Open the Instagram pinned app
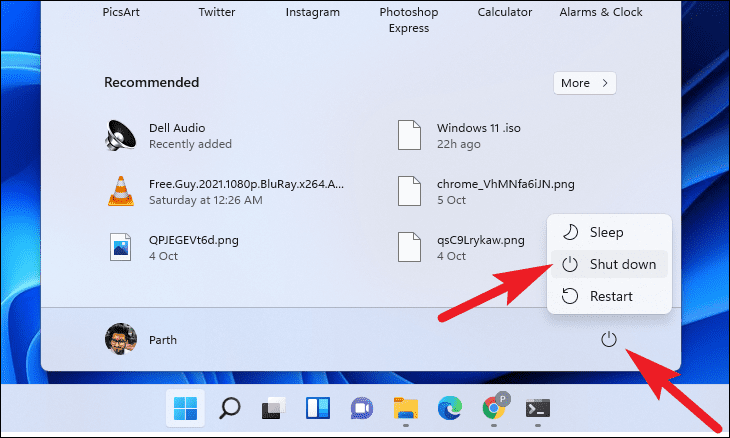 313,12
